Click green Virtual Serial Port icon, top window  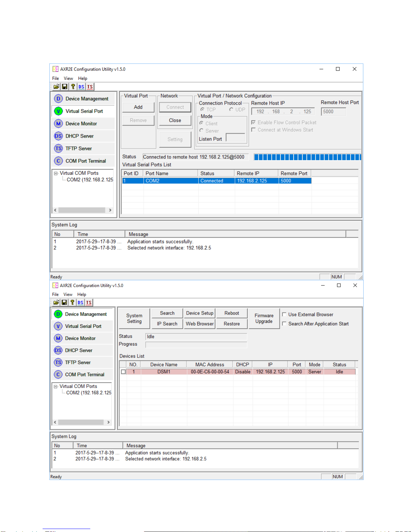pyautogui.click(x=58, y=111)
